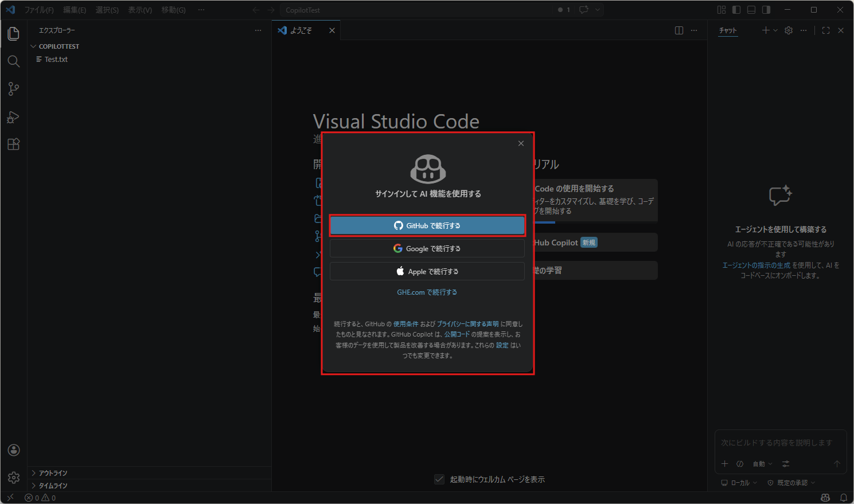Open the Search view in activity bar
Viewport: 854px width, 504px height.
pos(14,61)
